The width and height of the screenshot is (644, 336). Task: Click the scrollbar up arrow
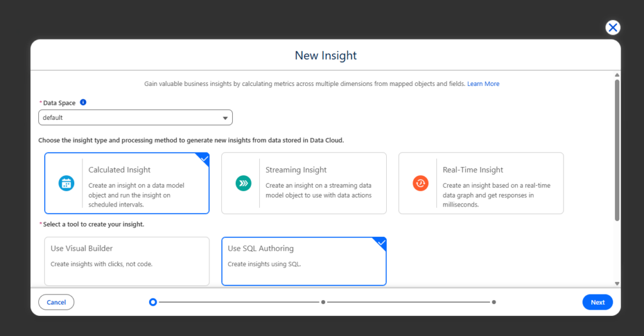(617, 75)
